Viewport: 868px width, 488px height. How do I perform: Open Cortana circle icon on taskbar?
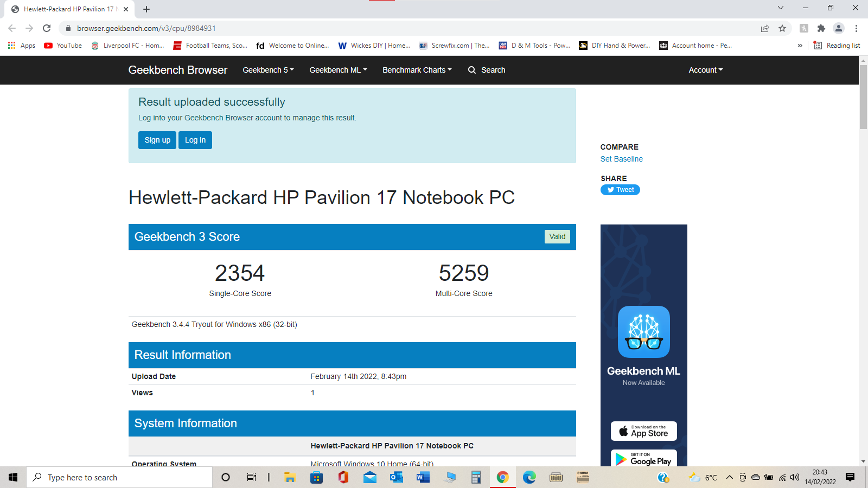click(x=226, y=477)
